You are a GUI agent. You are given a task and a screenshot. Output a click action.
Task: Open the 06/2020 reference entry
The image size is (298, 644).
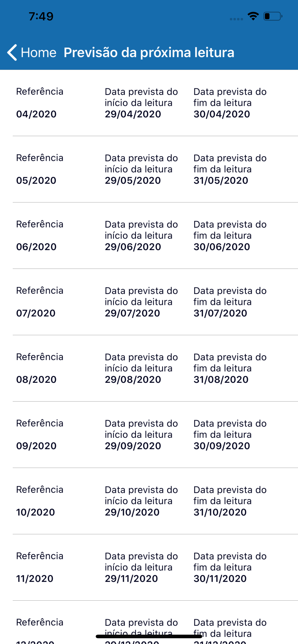149,236
